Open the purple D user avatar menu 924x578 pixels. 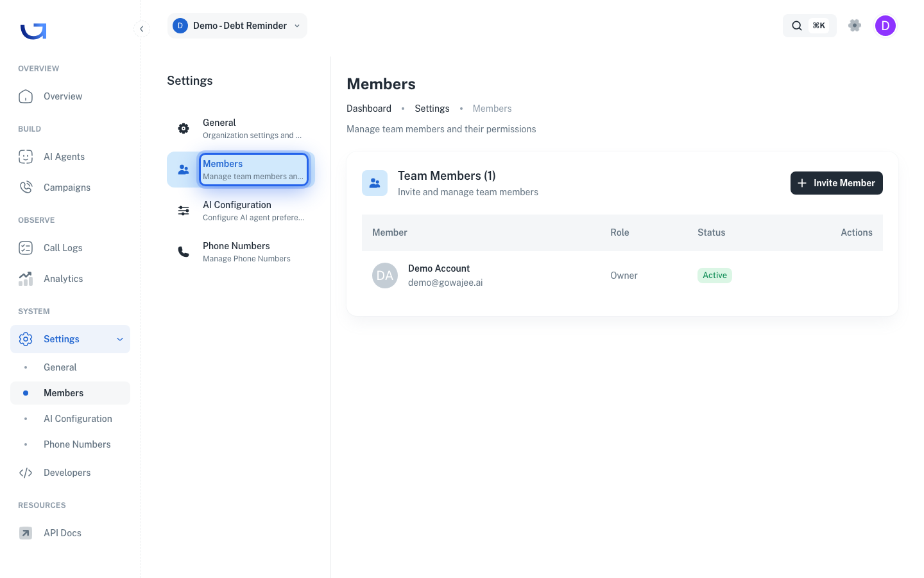[x=886, y=26]
